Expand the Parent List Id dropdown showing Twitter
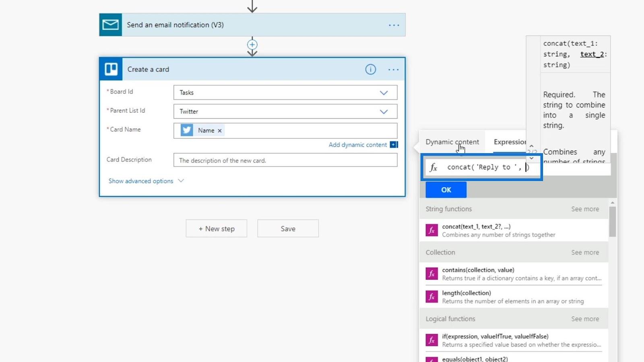Image resolution: width=644 pixels, height=362 pixels. coord(384,111)
